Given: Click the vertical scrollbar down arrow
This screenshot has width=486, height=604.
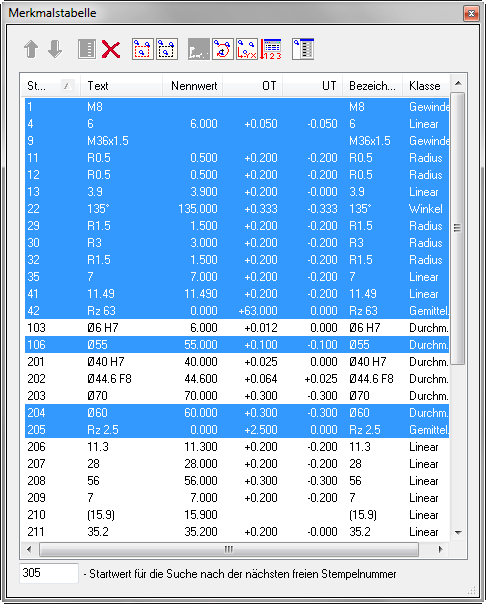Looking at the screenshot, I should (458, 532).
